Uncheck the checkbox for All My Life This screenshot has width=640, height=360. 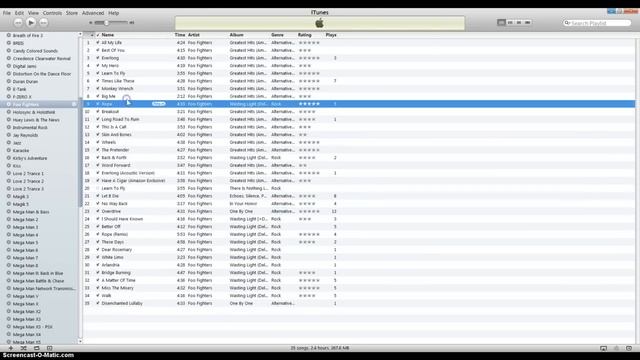pyautogui.click(x=98, y=42)
